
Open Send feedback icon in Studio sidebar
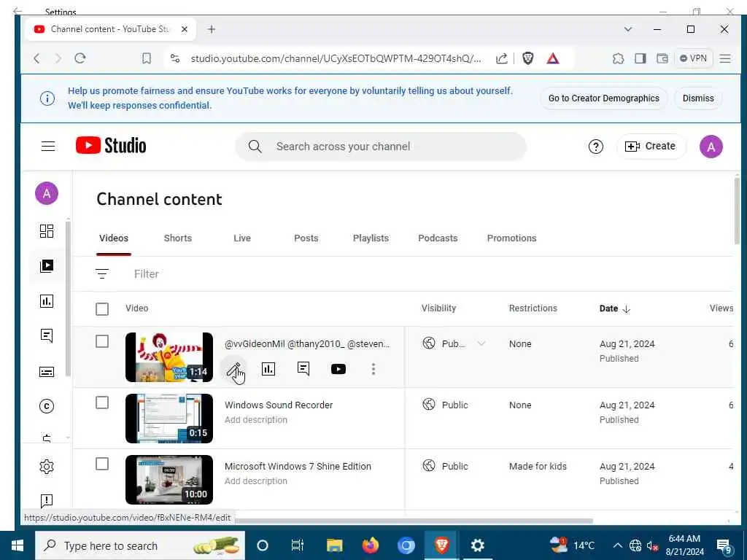(x=46, y=500)
